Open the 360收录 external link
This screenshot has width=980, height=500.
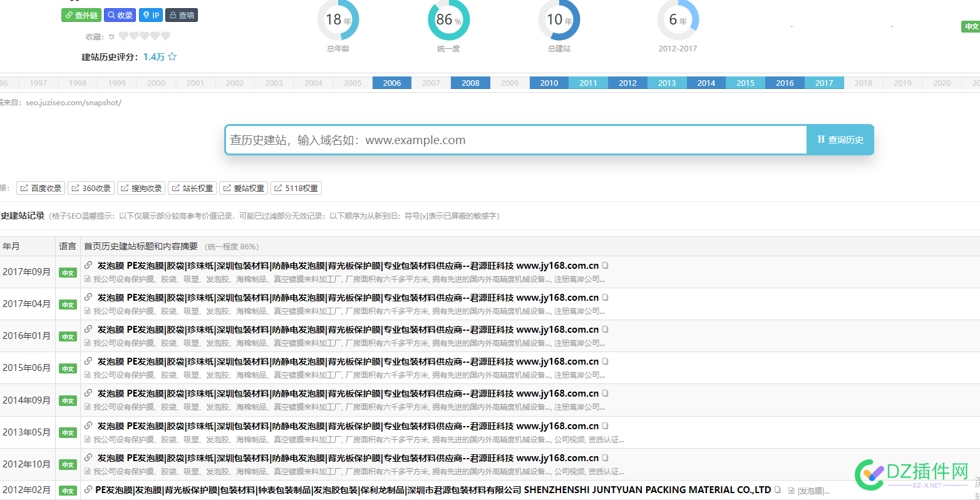[x=91, y=188]
